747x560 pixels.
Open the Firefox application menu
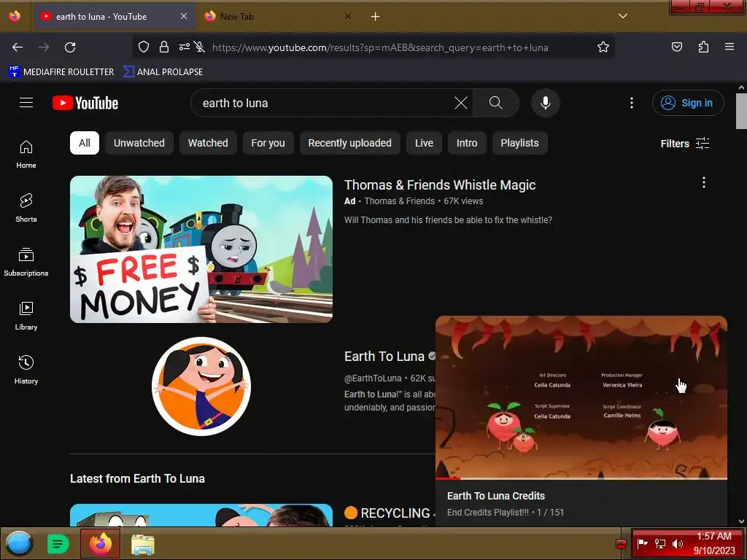pyautogui.click(x=729, y=47)
